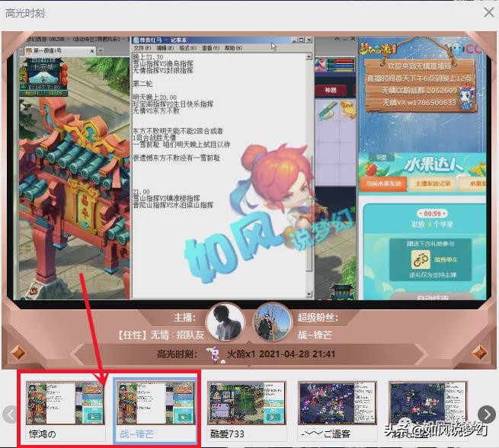Open the 惊鸿の highlight thumbnail
This screenshot has width=499, height=448.
pos(66,411)
